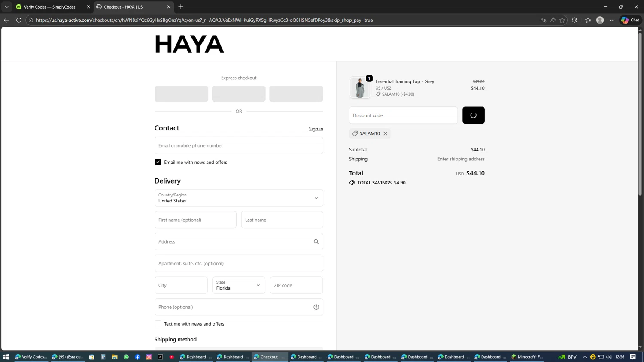Open X app from taskbar
Screen dimensions: 644x362
pos(160,356)
